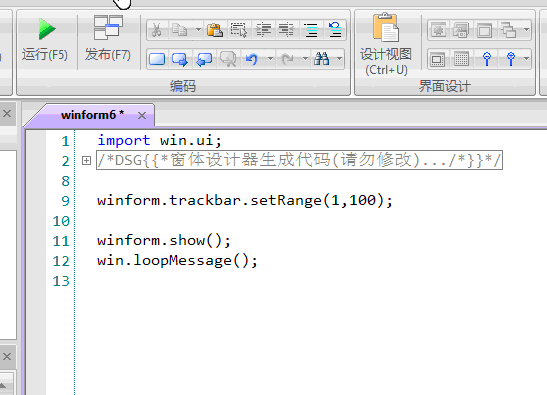Click the 运行(F5) label

coord(45,55)
